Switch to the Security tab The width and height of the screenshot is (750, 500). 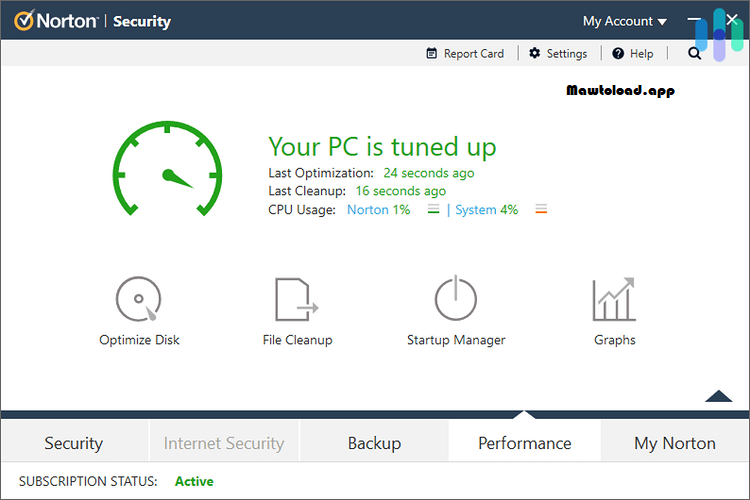pyautogui.click(x=74, y=443)
